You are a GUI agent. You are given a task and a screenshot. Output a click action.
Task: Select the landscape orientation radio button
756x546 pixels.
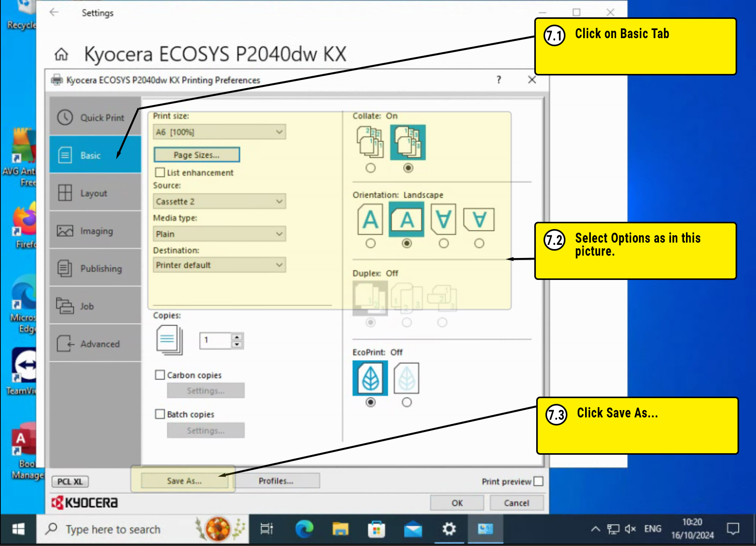tap(406, 243)
